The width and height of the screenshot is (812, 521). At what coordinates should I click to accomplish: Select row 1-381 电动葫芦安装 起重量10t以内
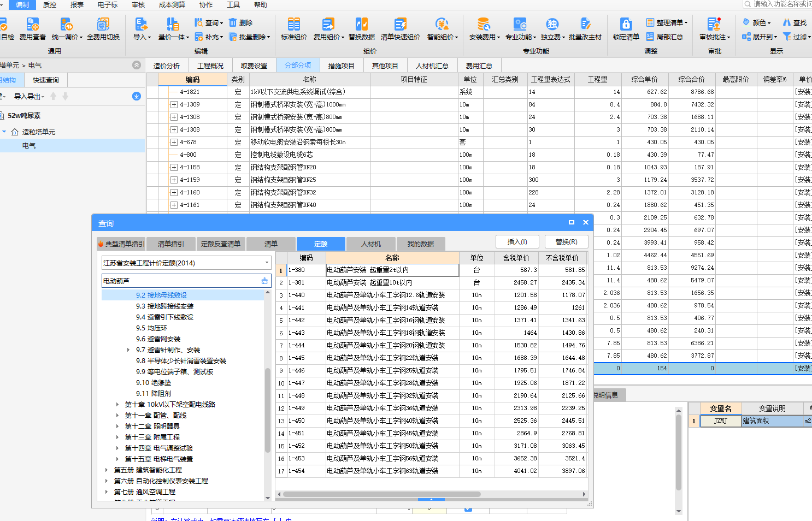click(x=432, y=282)
